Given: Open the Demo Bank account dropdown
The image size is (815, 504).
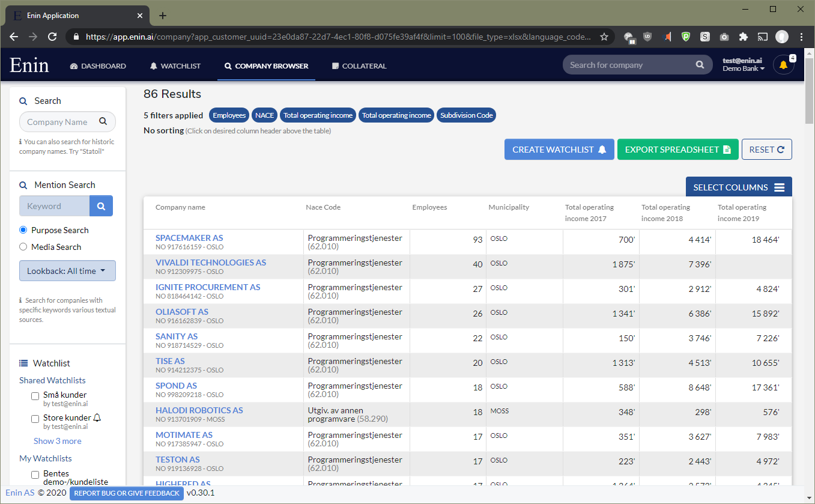Looking at the screenshot, I should [x=744, y=69].
